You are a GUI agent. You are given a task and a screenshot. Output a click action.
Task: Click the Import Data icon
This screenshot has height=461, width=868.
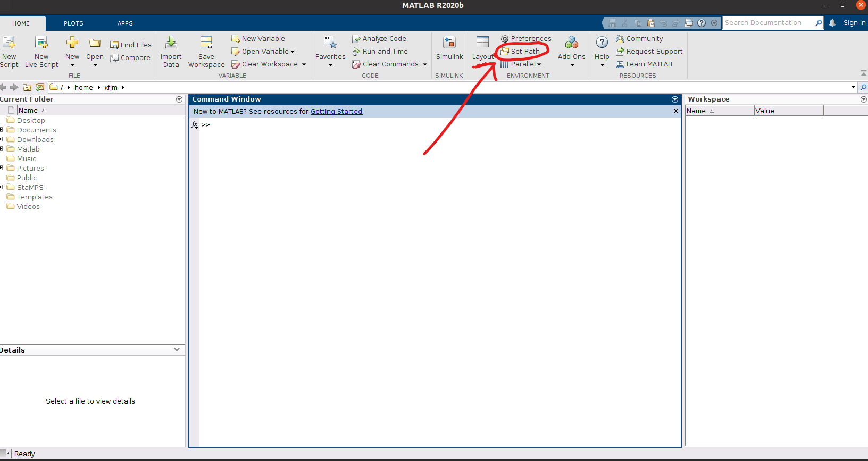171,42
